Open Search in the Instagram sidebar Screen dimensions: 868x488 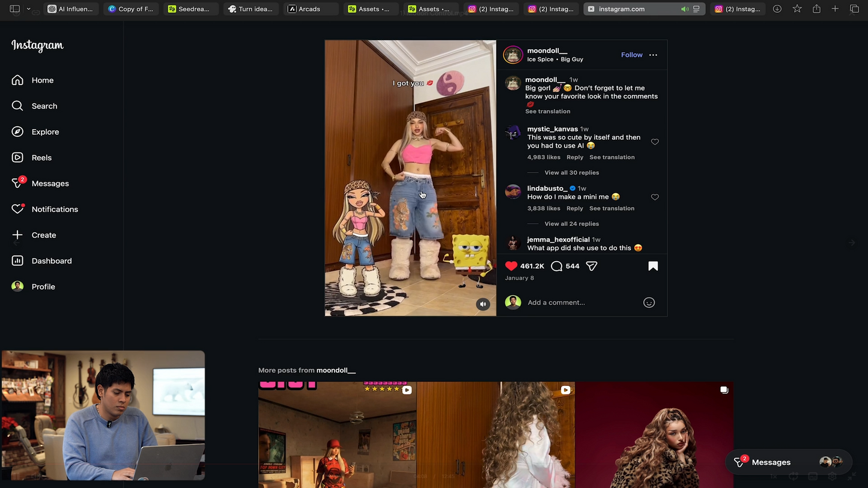[x=35, y=106]
